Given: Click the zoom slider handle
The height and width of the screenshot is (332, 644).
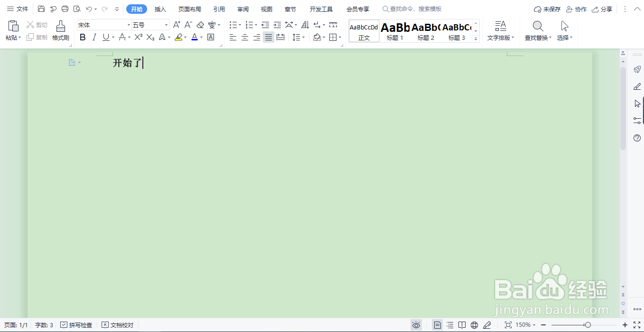Looking at the screenshot, I should [588, 325].
